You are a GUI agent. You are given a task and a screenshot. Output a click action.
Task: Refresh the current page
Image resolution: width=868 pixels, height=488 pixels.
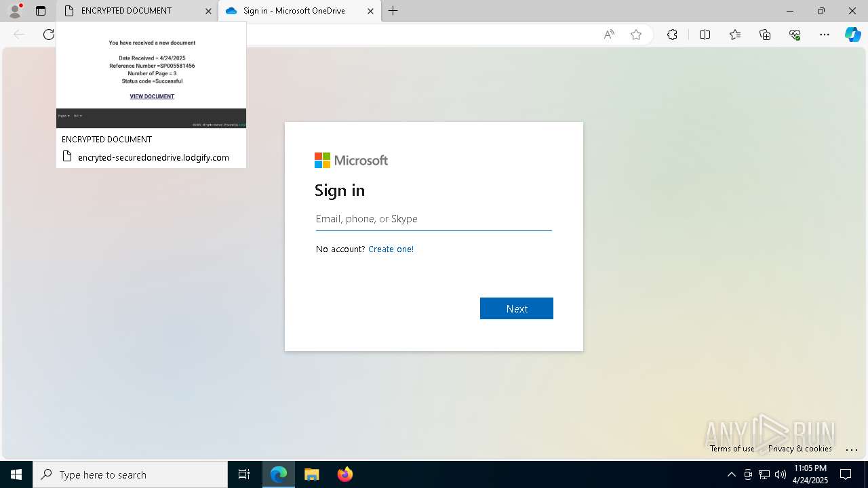[x=48, y=35]
